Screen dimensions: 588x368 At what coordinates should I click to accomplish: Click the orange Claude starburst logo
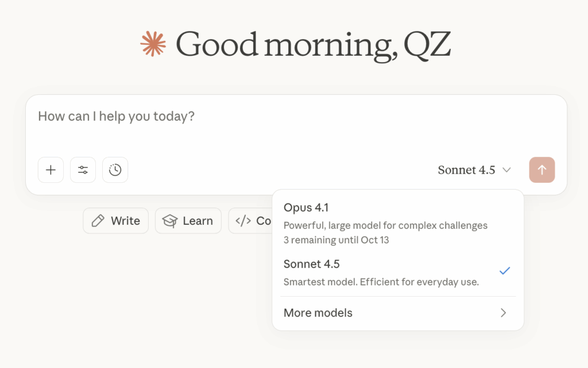[x=153, y=44]
